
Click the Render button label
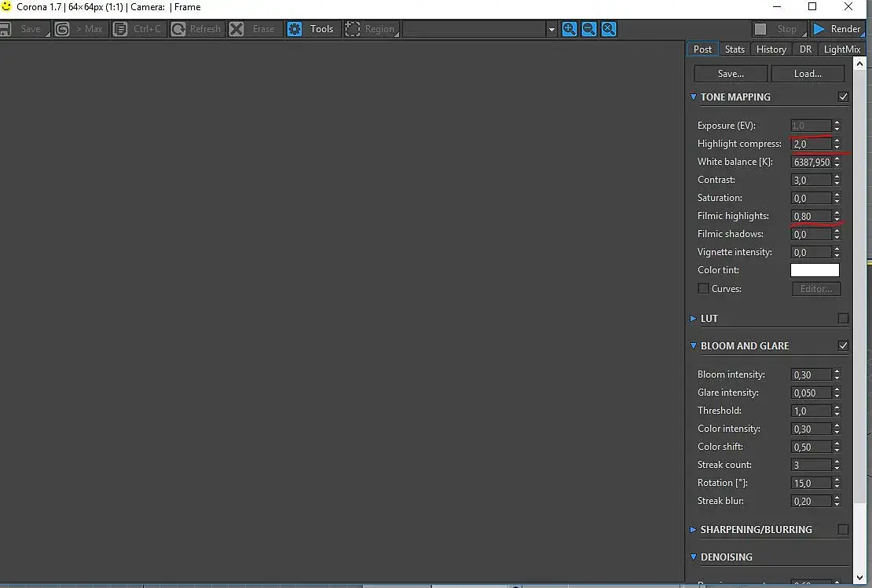tap(845, 29)
